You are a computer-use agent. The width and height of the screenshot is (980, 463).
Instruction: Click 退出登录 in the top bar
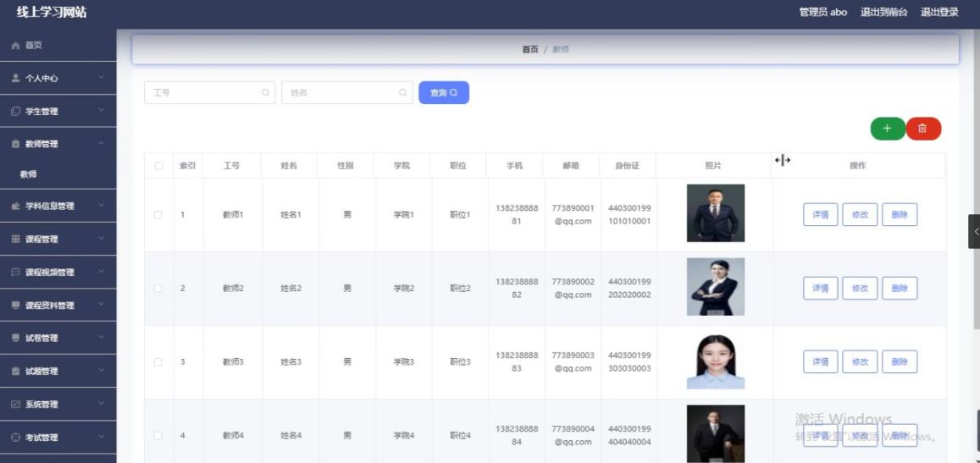click(939, 13)
